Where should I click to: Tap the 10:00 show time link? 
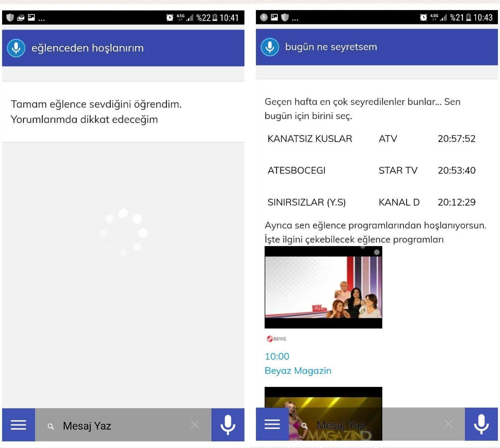click(277, 356)
